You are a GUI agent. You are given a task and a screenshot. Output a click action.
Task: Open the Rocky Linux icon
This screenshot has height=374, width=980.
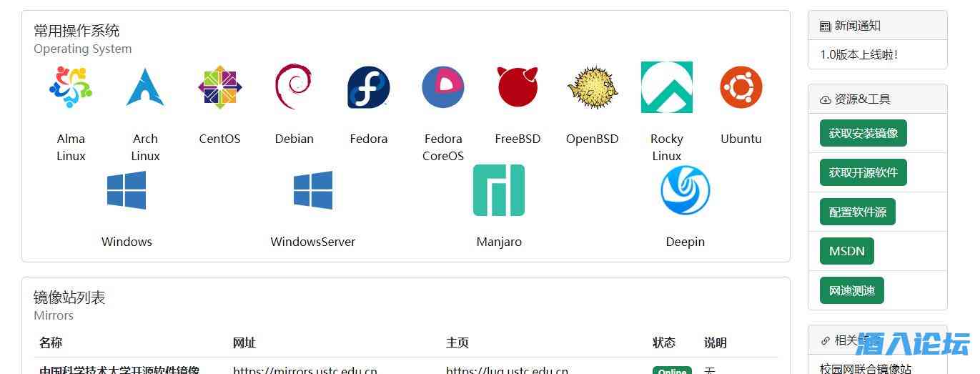point(666,87)
